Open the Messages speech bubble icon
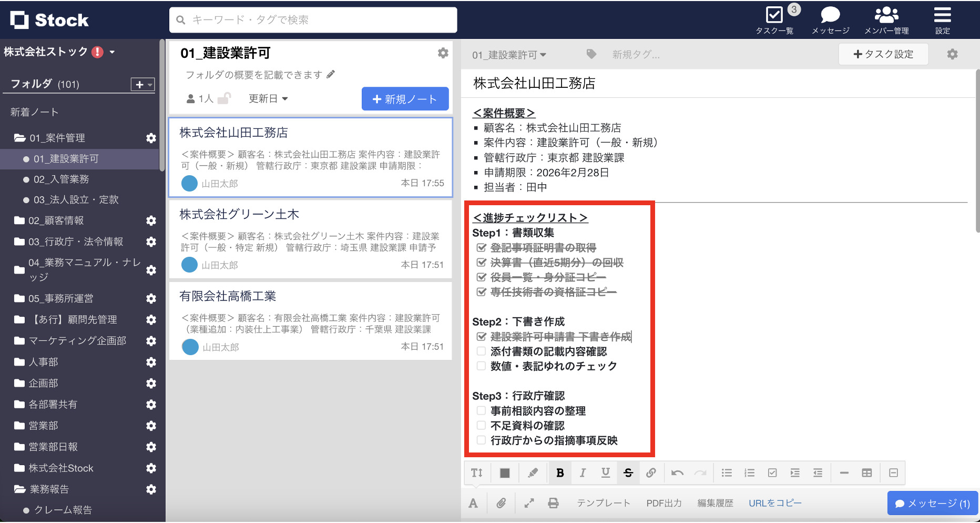 pyautogui.click(x=830, y=15)
